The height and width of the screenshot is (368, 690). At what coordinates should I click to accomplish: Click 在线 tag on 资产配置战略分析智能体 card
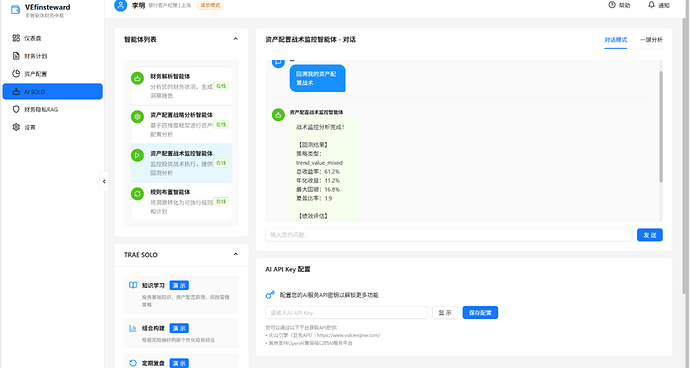click(x=221, y=125)
